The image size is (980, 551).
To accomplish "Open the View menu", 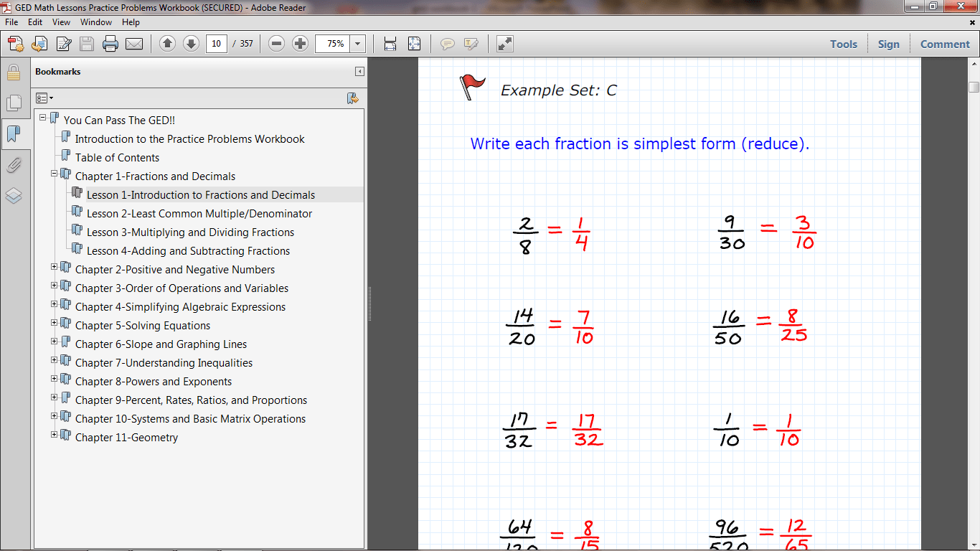I will 61,22.
